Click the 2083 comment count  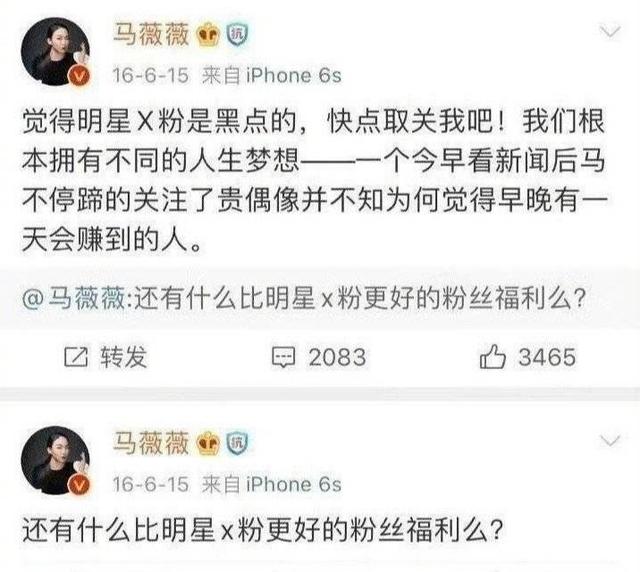click(337, 357)
